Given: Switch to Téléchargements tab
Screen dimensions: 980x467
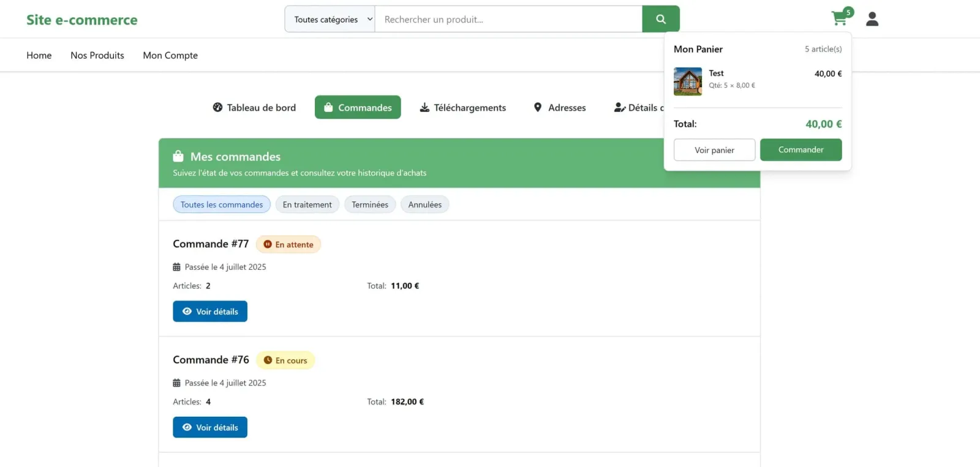Looking at the screenshot, I should click(x=462, y=108).
